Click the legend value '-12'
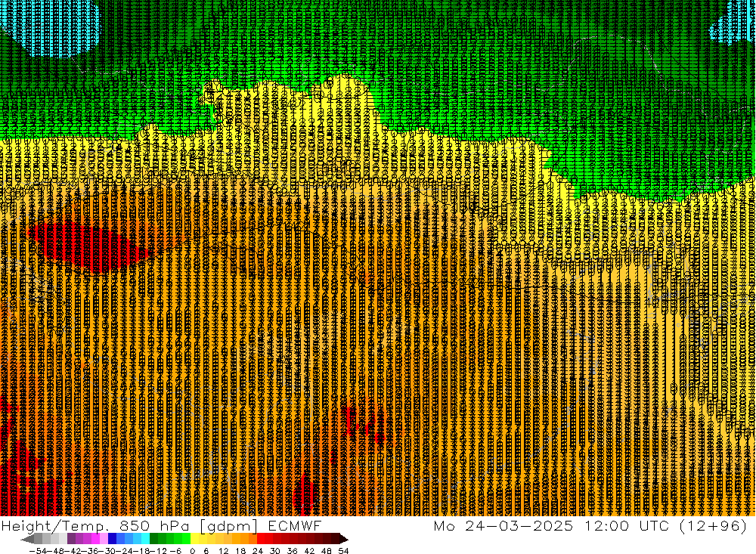756x554 pixels. pyautogui.click(x=158, y=551)
